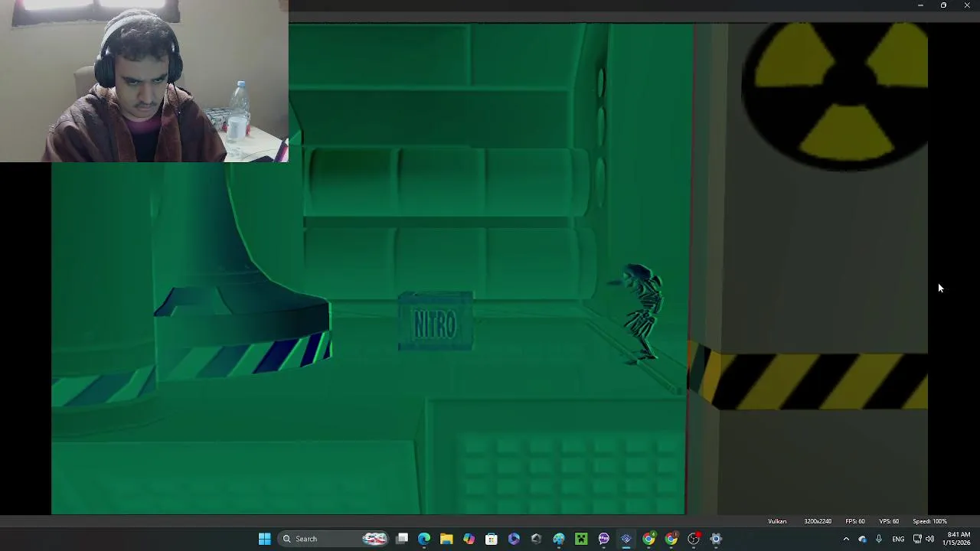This screenshot has height=551, width=980.
Task: Open Task View from the taskbar
Action: (x=402, y=539)
